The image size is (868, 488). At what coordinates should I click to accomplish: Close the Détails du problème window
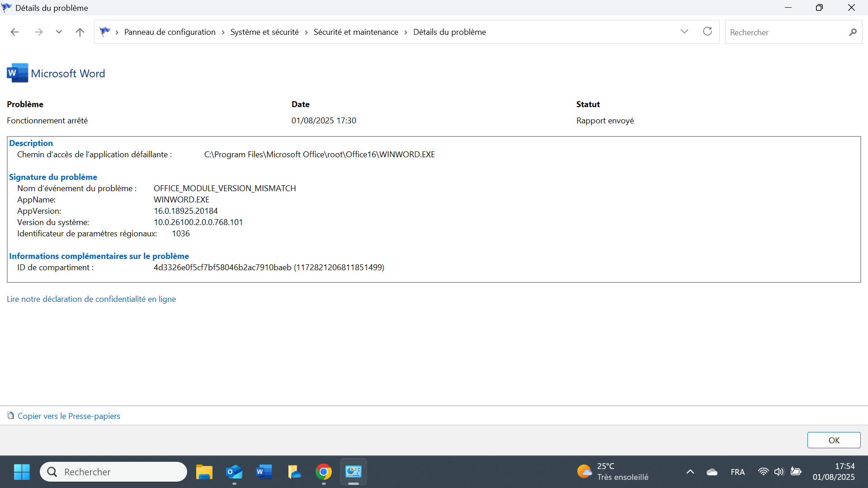(851, 8)
